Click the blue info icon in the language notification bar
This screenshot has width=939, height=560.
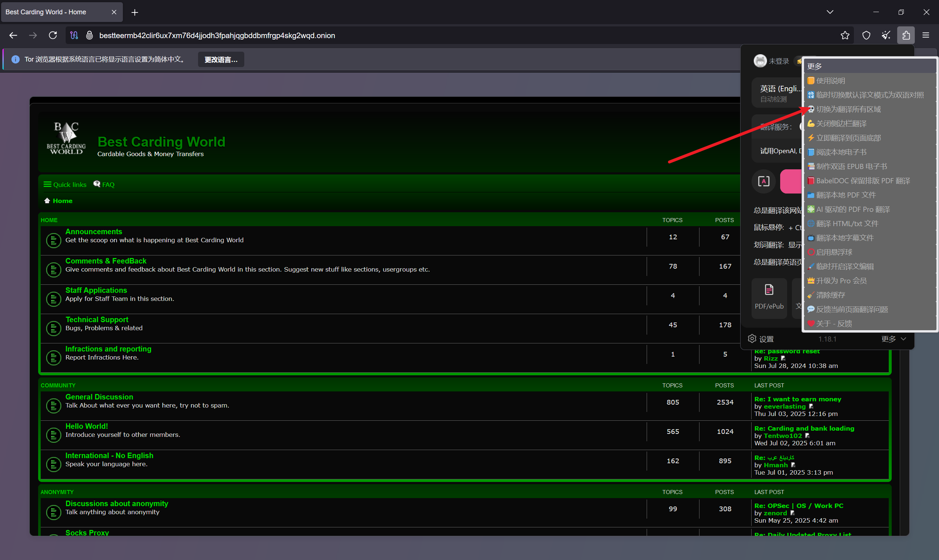click(x=15, y=59)
